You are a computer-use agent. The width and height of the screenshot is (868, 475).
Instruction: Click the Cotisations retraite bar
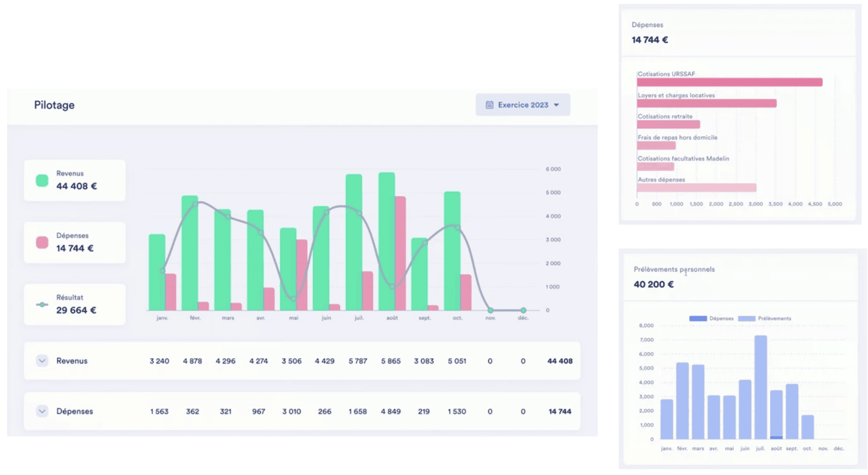(x=668, y=124)
